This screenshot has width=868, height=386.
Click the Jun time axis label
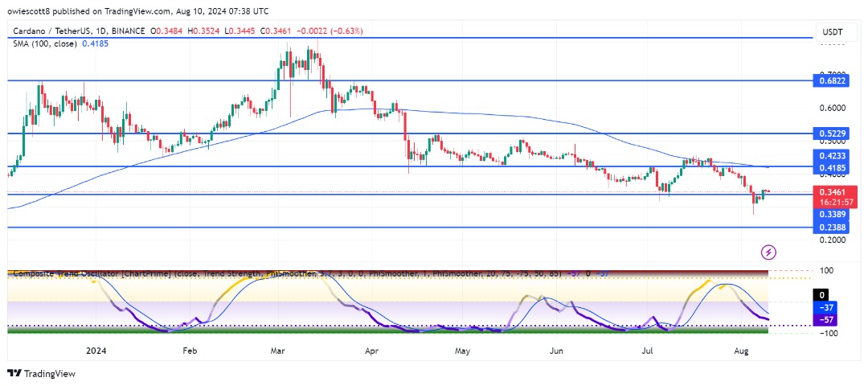pyautogui.click(x=557, y=351)
